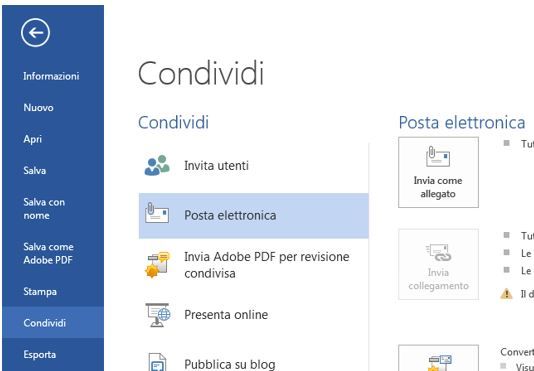Click the large Condividi page title
The height and width of the screenshot is (371, 534).
click(201, 73)
